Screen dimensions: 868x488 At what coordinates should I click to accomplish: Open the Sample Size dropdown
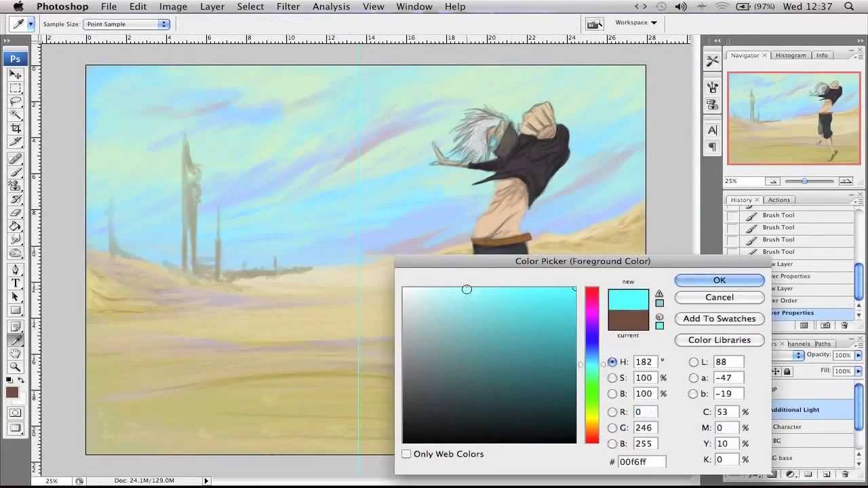[126, 24]
